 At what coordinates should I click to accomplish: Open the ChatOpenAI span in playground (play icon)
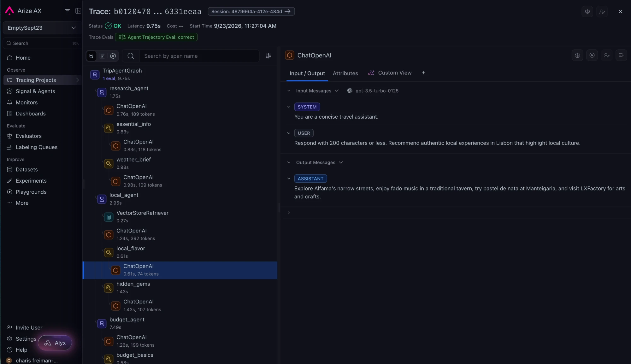click(592, 55)
